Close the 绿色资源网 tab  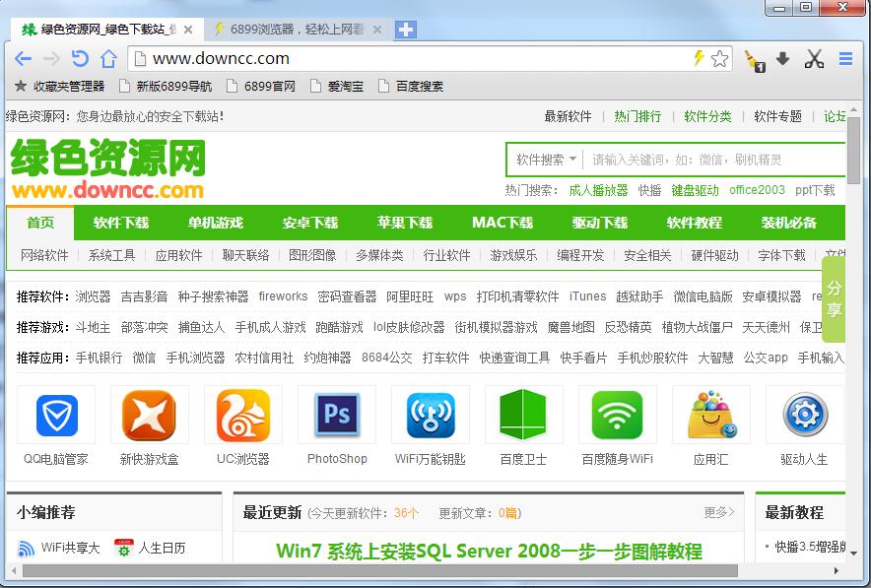(188, 30)
